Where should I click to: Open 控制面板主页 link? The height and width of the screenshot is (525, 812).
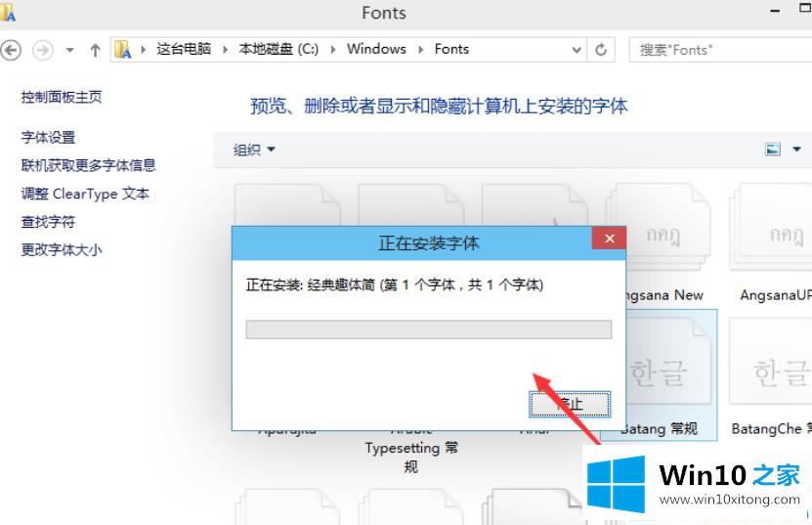pyautogui.click(x=62, y=97)
